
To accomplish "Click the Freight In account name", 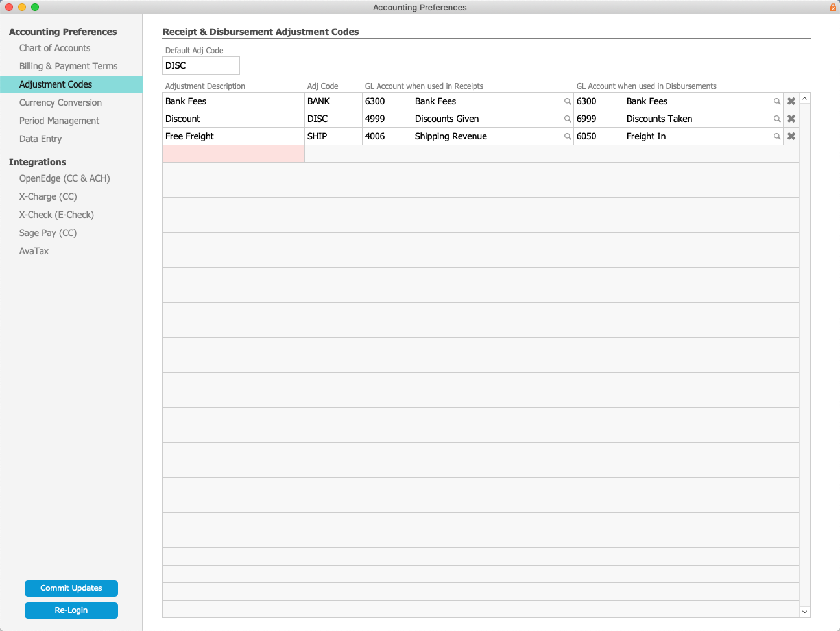I will point(646,136).
